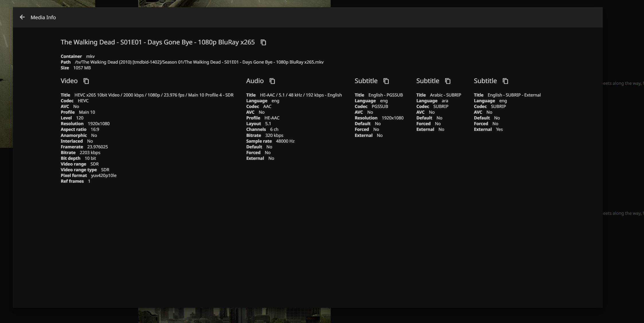The height and width of the screenshot is (323, 644).
Task: Click the Audio section heading
Action: 255,81
